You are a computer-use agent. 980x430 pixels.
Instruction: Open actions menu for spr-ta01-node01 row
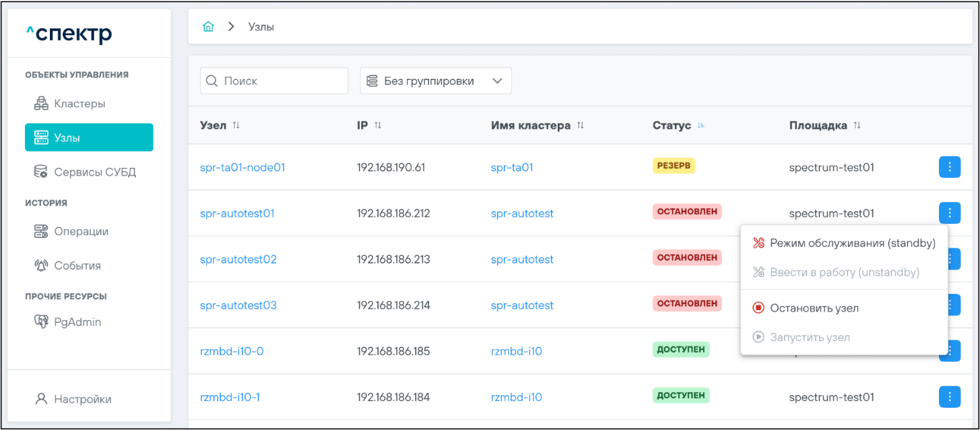click(949, 167)
